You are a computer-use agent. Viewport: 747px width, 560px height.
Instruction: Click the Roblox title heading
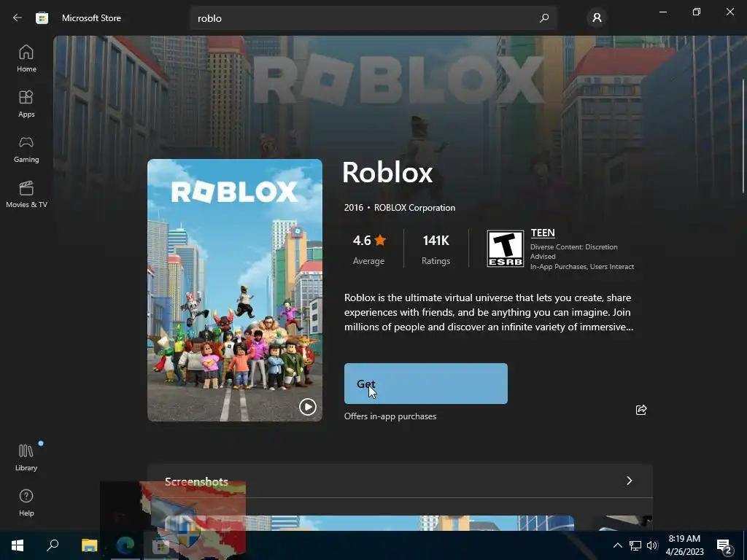[387, 172]
